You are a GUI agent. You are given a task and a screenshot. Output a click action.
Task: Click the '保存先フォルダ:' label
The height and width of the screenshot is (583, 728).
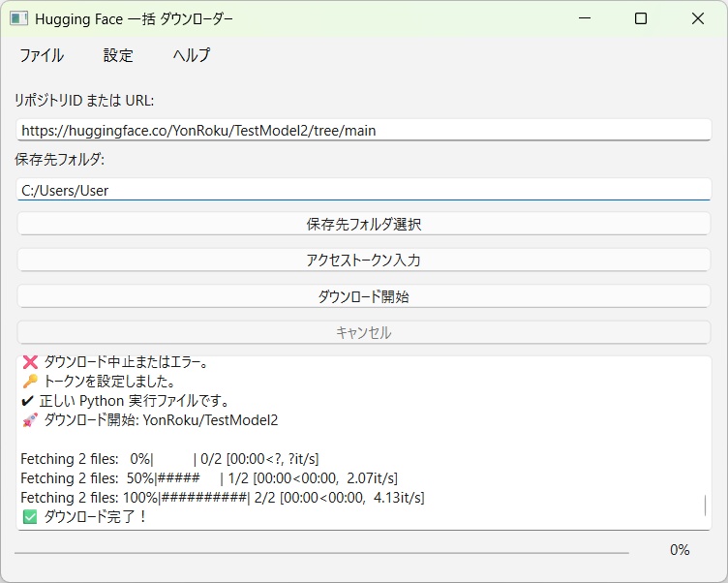click(59, 160)
